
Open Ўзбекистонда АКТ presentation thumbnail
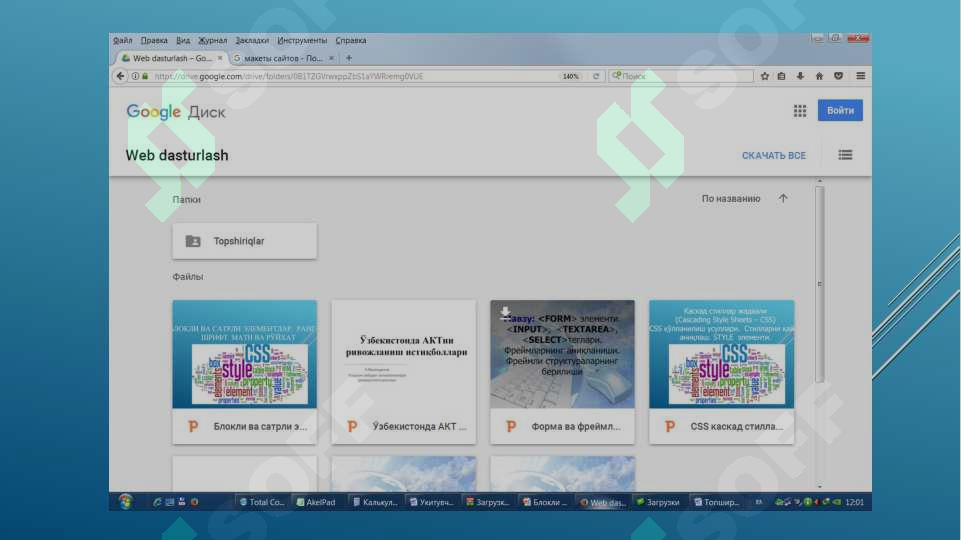point(404,354)
